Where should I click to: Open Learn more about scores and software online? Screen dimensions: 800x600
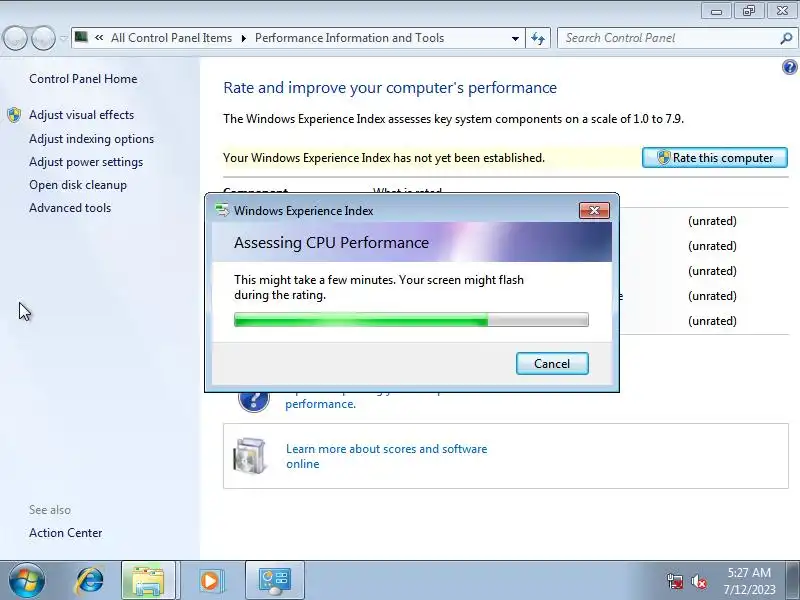point(386,456)
